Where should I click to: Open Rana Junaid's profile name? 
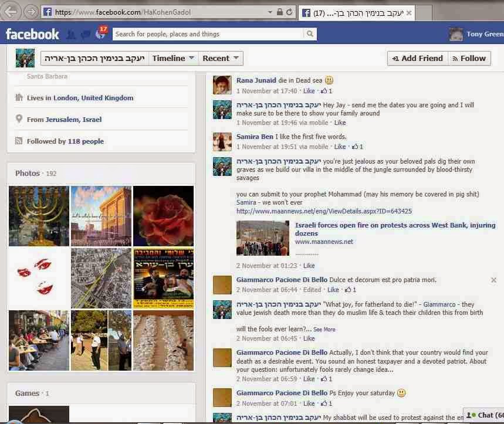coord(256,80)
